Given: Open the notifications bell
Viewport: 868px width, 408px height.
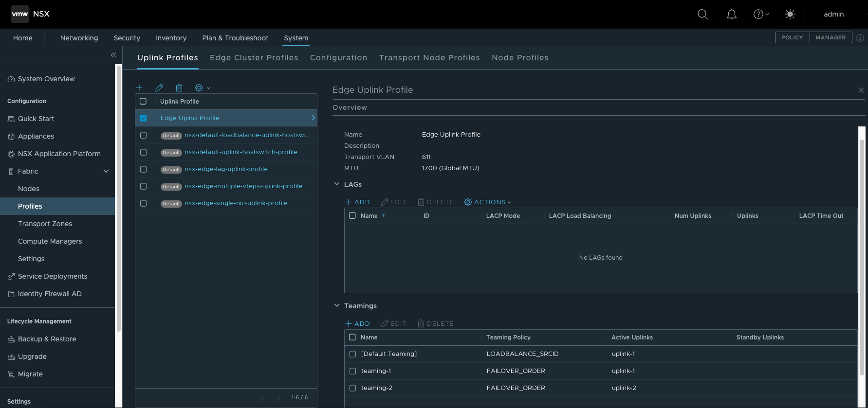Looking at the screenshot, I should click(731, 14).
